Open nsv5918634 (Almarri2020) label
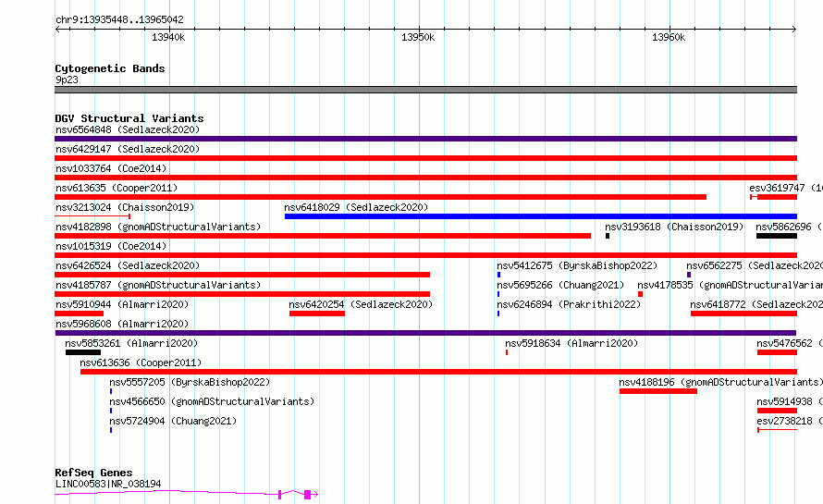 [x=571, y=343]
